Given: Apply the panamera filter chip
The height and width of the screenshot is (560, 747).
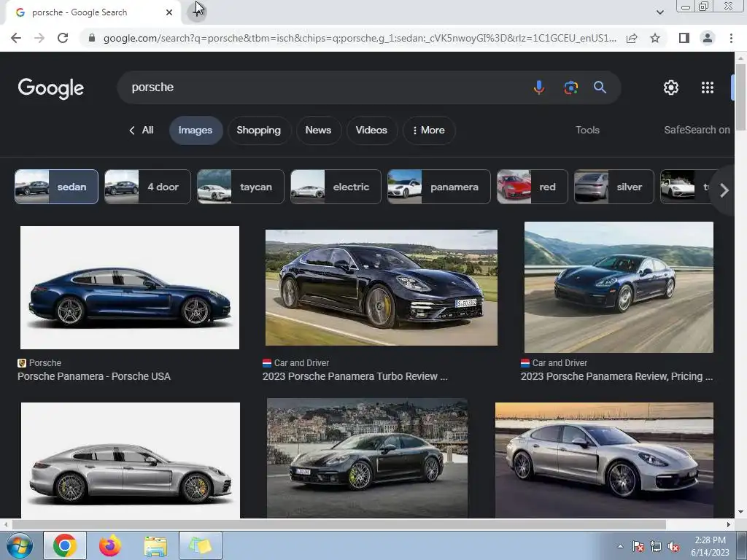Looking at the screenshot, I should 438,187.
